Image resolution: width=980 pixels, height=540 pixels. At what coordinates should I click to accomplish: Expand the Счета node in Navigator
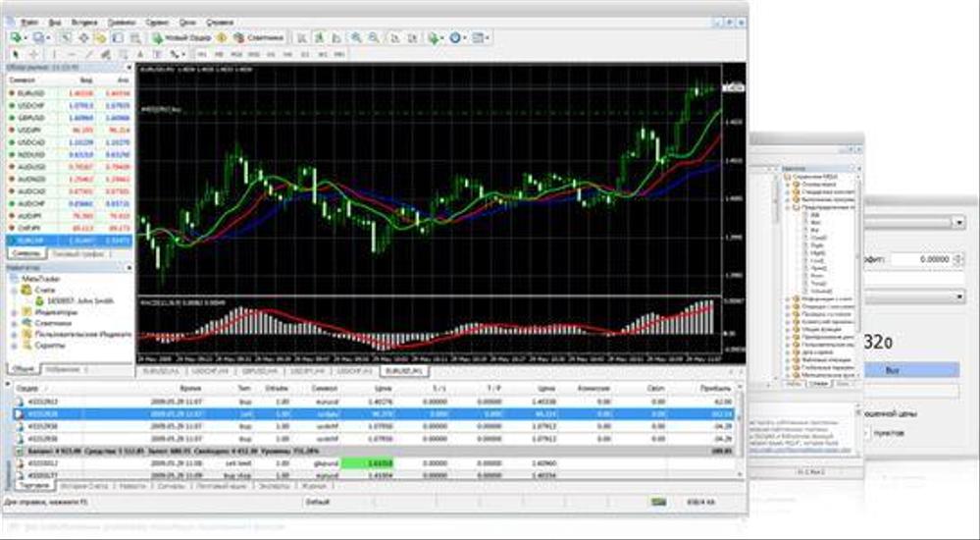15,291
